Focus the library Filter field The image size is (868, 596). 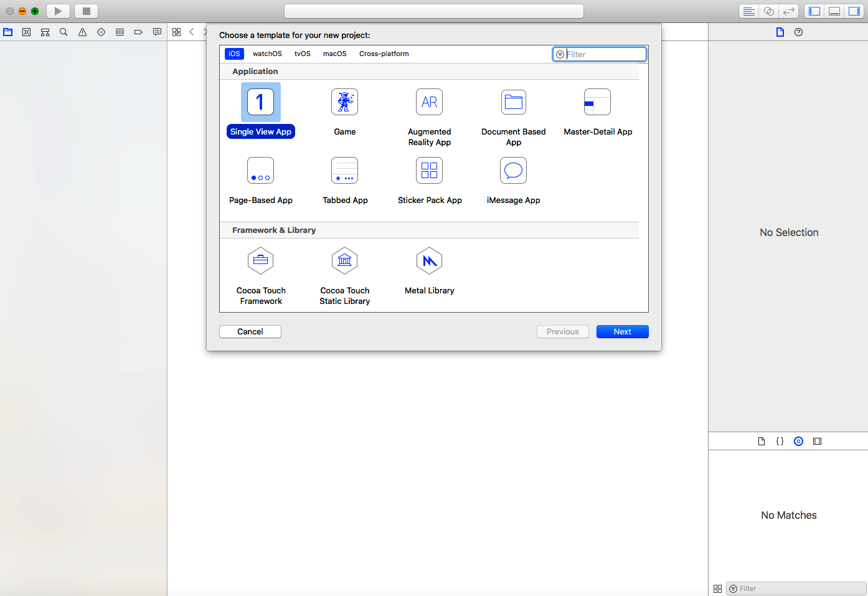click(796, 589)
